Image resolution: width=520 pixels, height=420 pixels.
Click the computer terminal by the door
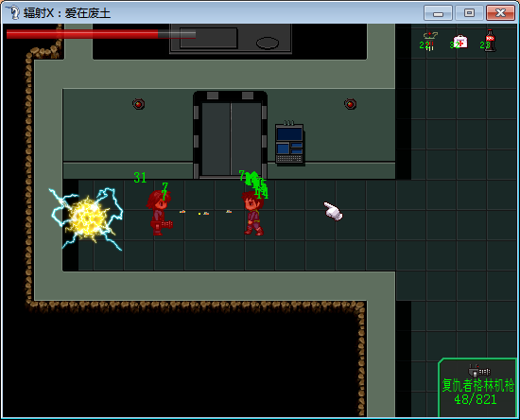pos(289,144)
